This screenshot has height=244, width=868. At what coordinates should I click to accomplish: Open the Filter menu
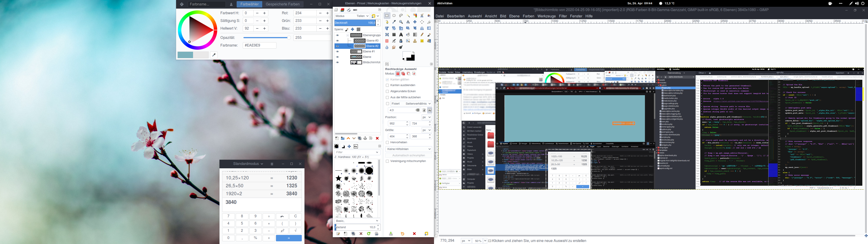tap(563, 16)
